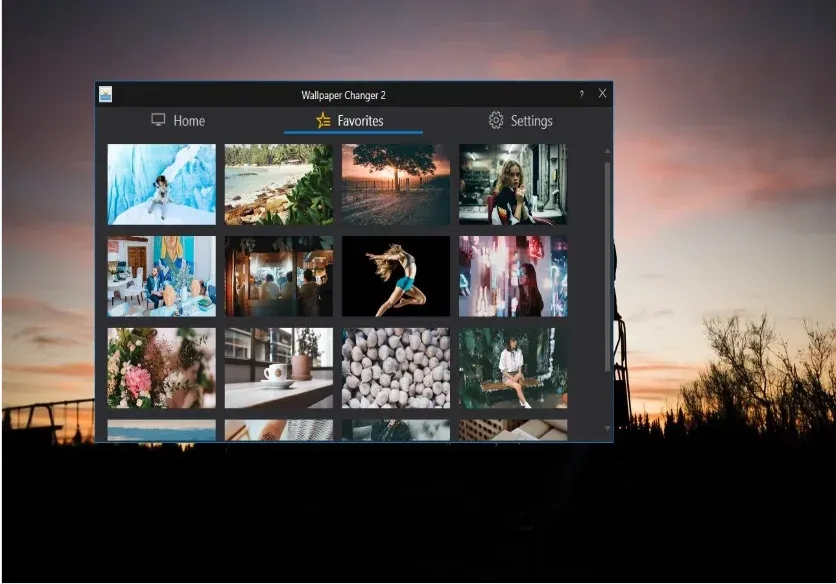This screenshot has width=836, height=584.
Task: Click the Wallpaper Changer app icon in title bar
Action: 106,94
